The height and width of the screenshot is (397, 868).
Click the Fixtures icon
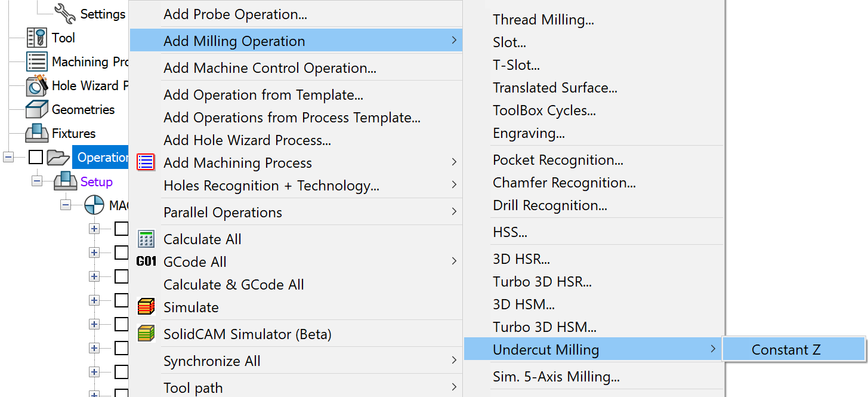coord(37,133)
